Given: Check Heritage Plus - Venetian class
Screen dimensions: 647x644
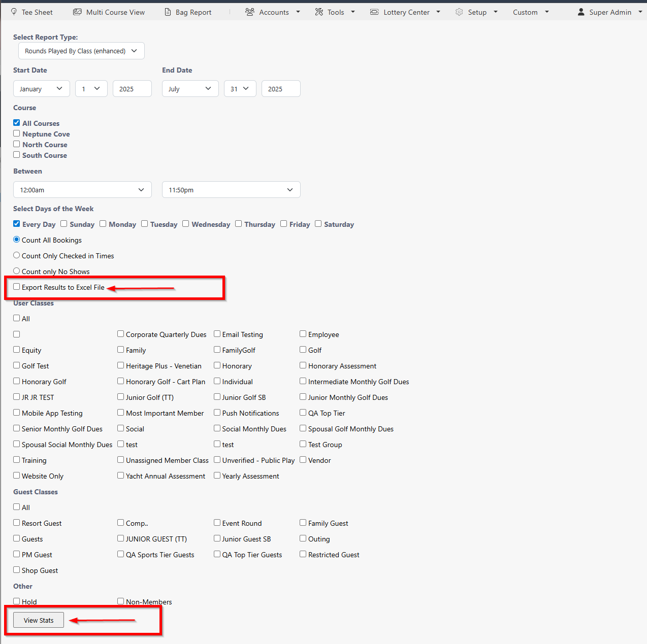Looking at the screenshot, I should 121,365.
